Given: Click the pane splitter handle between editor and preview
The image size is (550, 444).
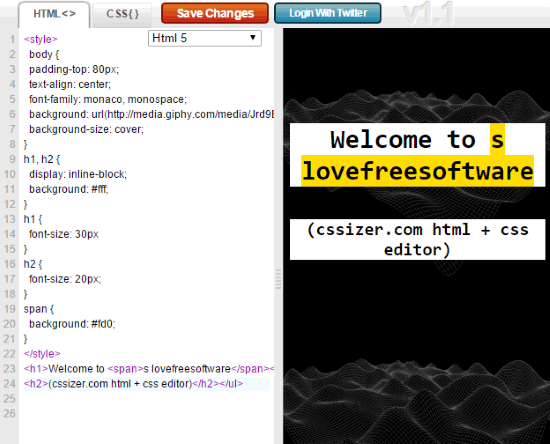Looking at the screenshot, I should pyautogui.click(x=279, y=279).
